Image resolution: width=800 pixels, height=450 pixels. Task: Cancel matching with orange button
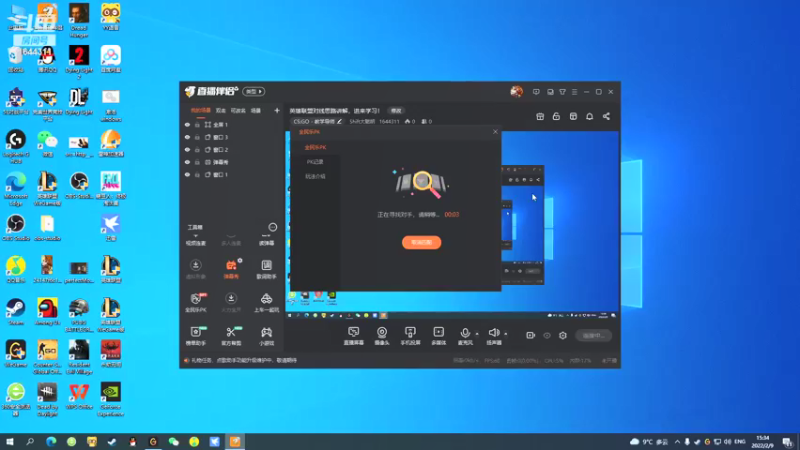click(x=421, y=242)
